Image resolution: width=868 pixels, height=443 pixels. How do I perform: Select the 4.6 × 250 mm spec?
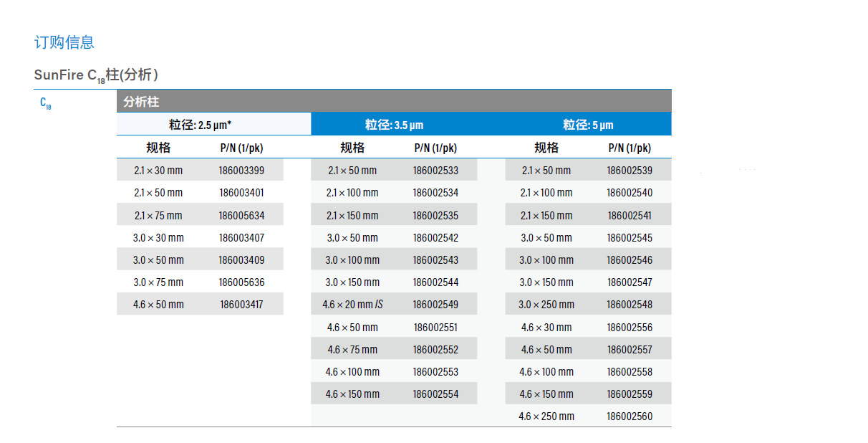[x=546, y=416]
